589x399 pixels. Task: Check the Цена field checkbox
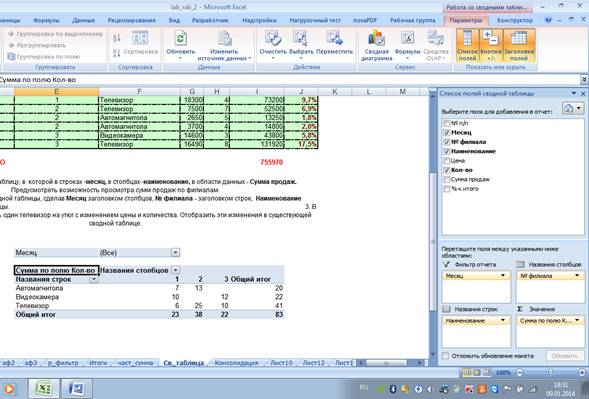tap(447, 161)
